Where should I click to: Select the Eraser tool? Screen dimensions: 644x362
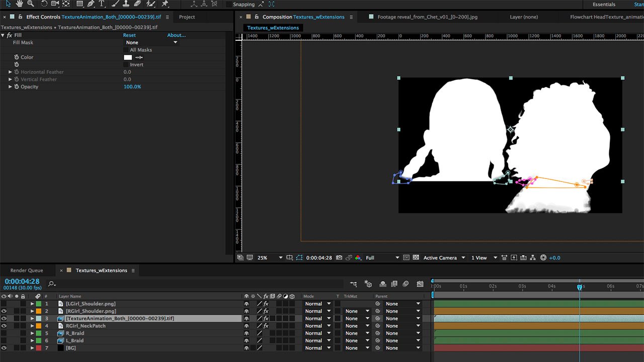[137, 4]
